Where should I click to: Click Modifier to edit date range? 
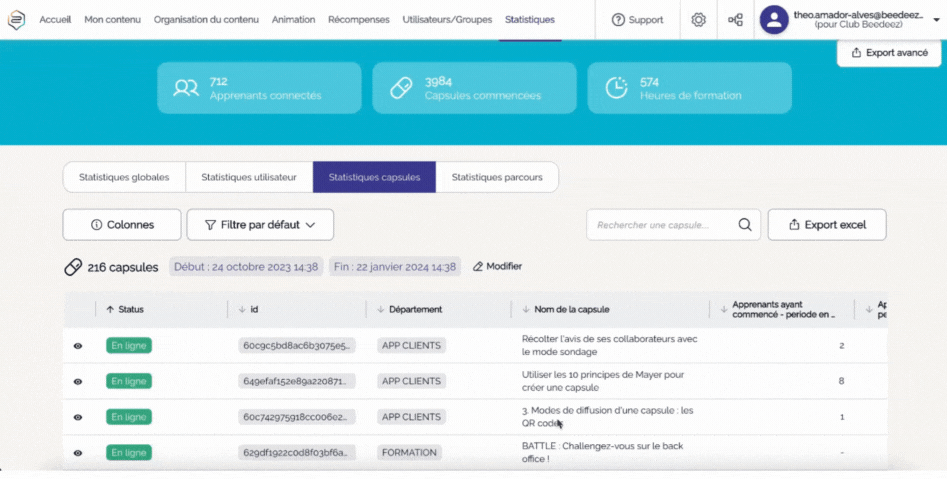click(x=497, y=267)
